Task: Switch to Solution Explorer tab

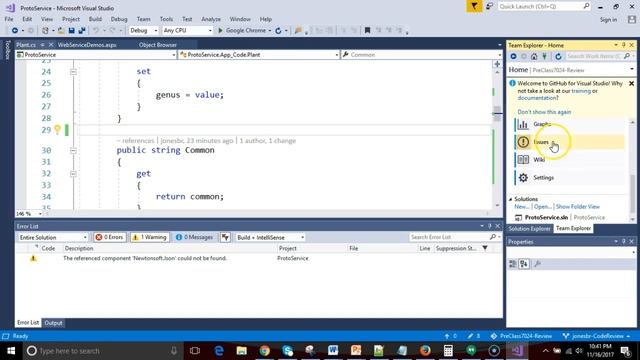Action: click(529, 229)
